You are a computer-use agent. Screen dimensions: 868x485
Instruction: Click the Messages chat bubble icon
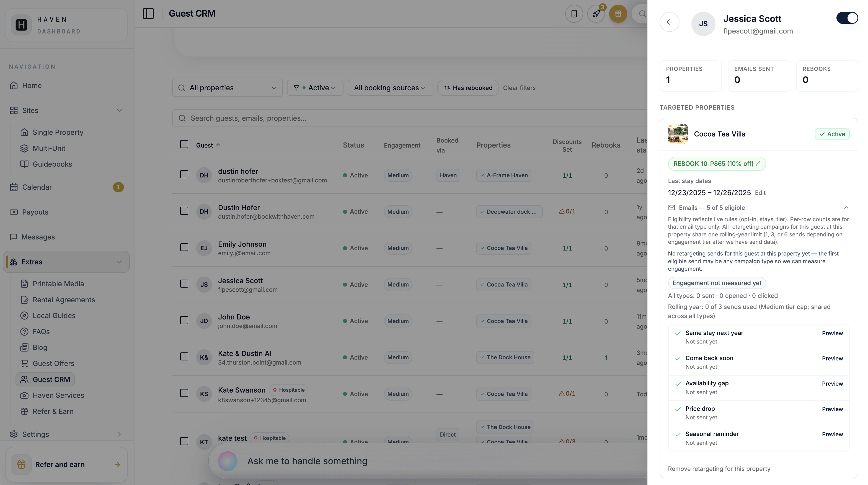tap(14, 237)
